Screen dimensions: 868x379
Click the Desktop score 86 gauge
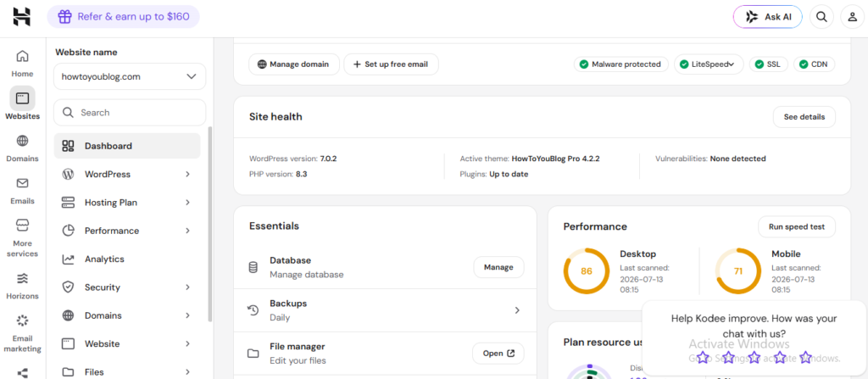point(587,271)
